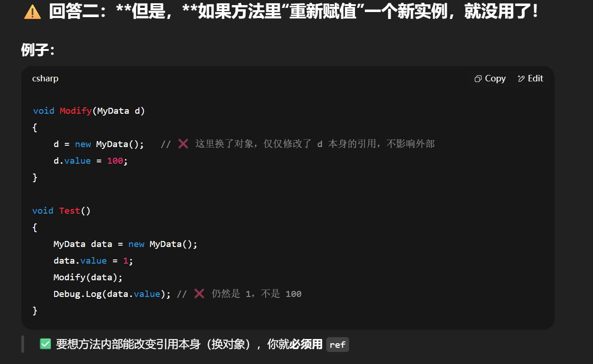Image resolution: width=593 pixels, height=364 pixels.
Task: Click the line void Test()
Action: (x=62, y=211)
